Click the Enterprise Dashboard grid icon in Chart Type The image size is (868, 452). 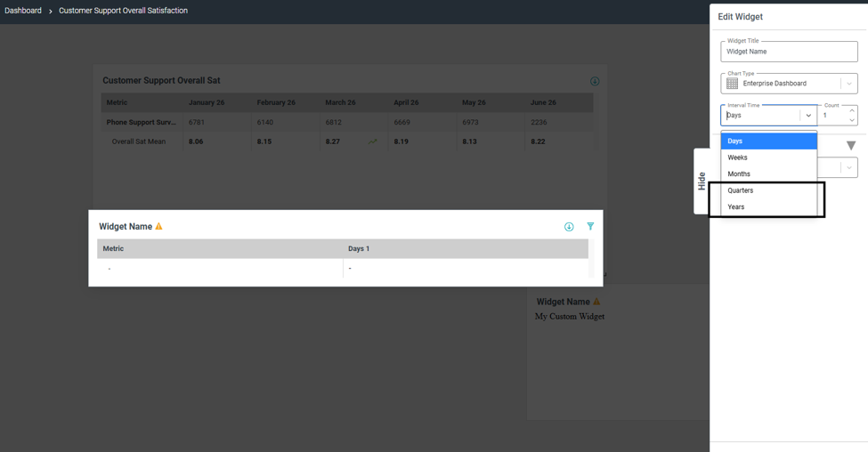point(732,84)
